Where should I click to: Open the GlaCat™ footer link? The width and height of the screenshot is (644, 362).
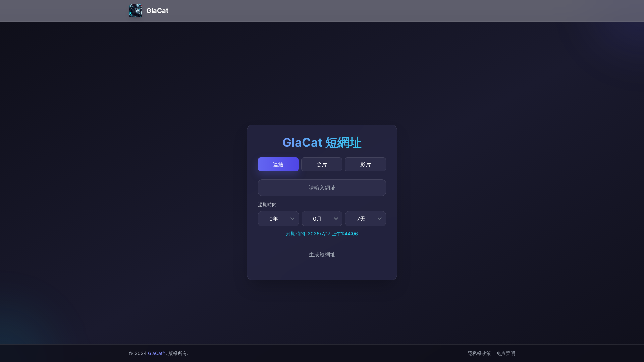tap(157, 353)
